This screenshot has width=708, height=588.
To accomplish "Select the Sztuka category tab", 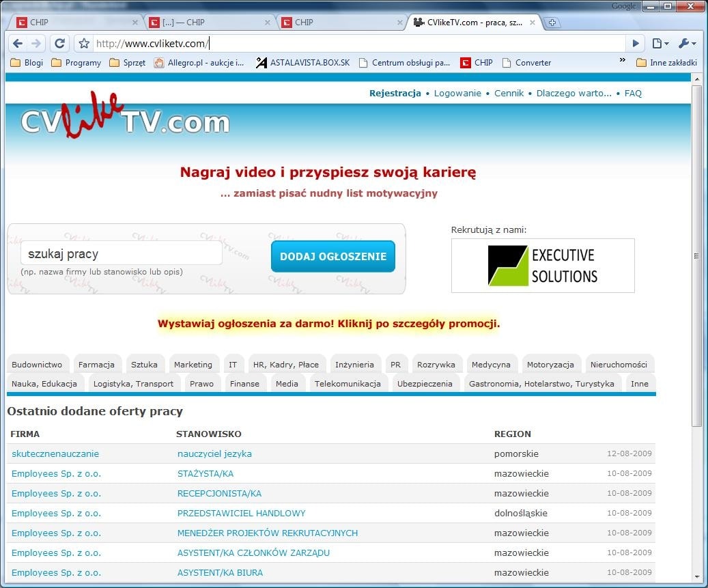I will pos(144,365).
